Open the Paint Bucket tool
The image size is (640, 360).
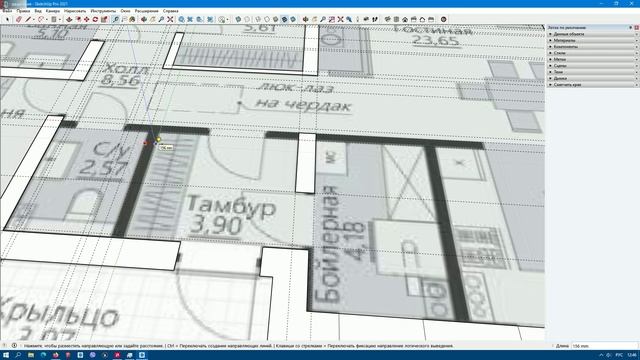(132, 19)
